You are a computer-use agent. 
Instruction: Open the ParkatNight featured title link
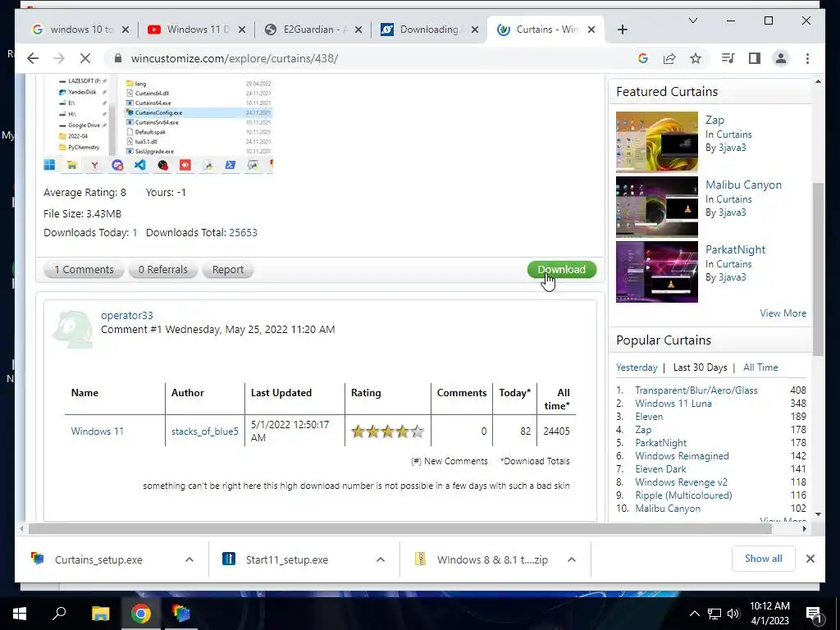tap(736, 249)
